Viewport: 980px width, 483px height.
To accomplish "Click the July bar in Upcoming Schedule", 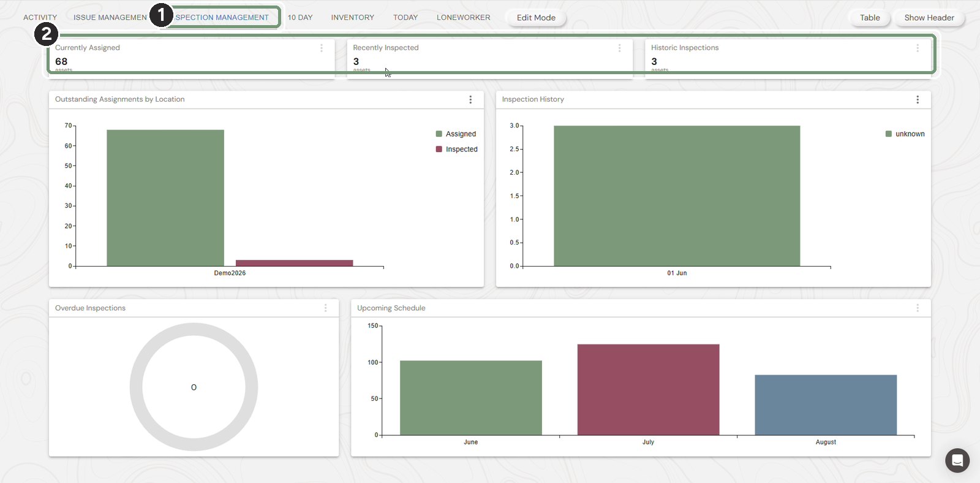I will 648,390.
